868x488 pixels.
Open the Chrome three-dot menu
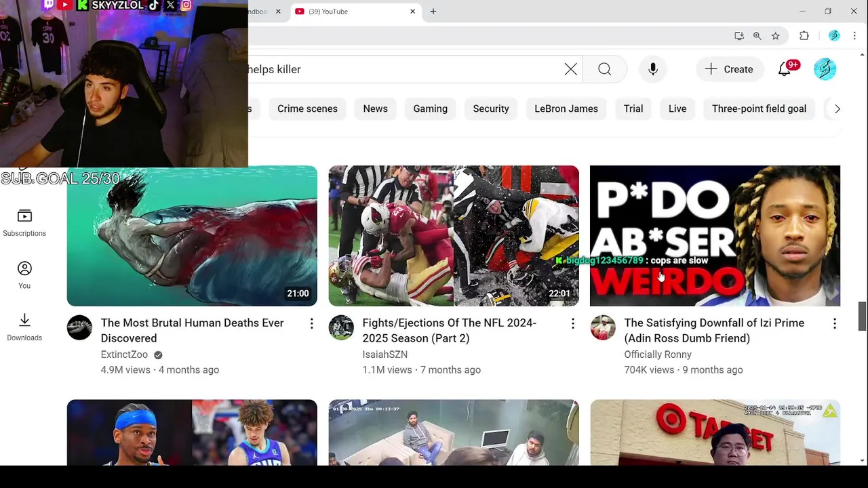(x=854, y=36)
